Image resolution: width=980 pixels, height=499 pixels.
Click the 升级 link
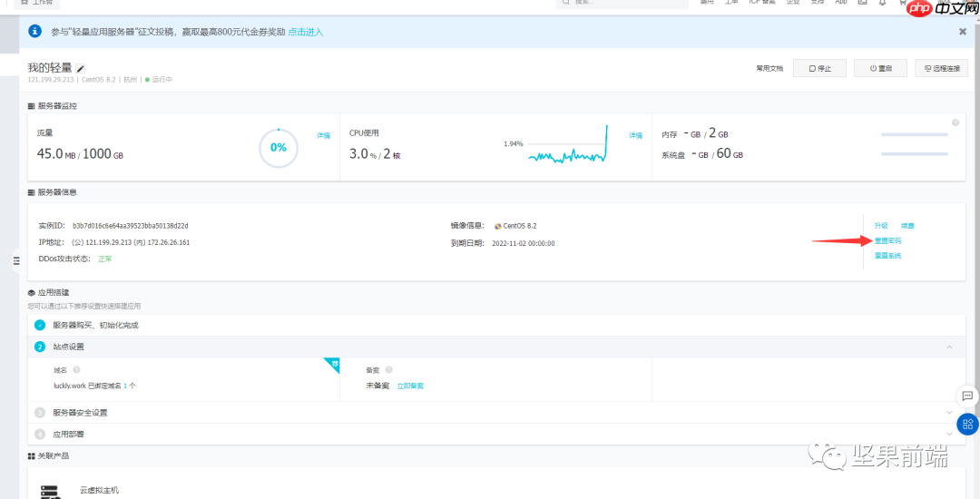tap(881, 225)
